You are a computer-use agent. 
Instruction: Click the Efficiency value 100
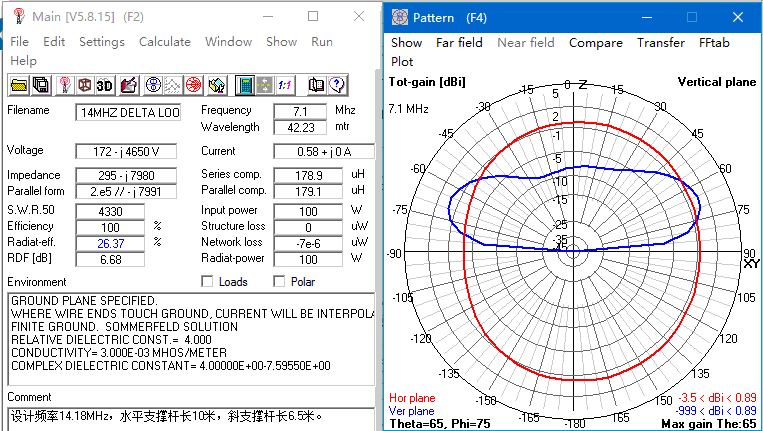[110, 227]
